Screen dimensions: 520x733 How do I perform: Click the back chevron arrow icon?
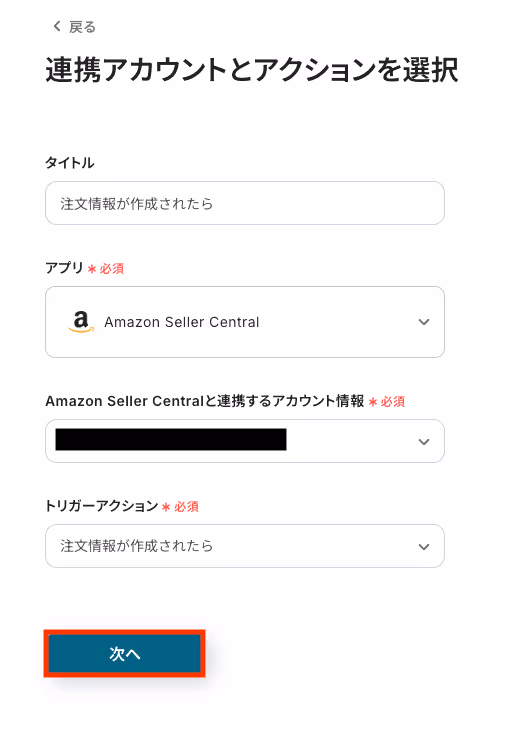(57, 26)
